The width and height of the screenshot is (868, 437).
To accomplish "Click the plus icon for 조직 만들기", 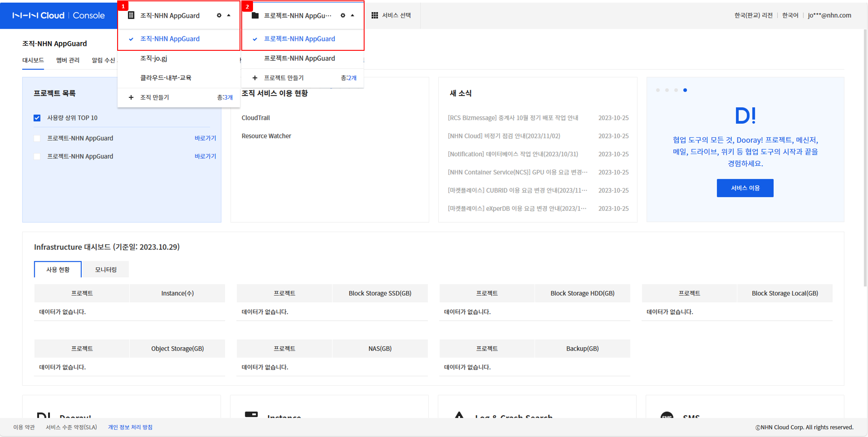I will (x=131, y=97).
